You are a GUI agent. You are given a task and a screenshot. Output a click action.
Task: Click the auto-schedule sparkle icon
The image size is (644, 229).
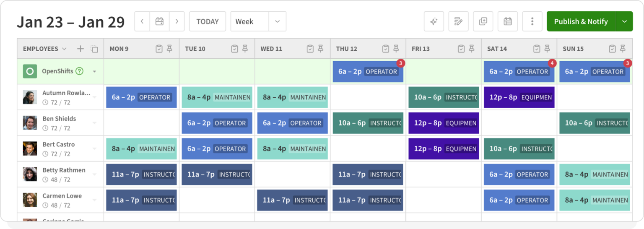pyautogui.click(x=434, y=21)
